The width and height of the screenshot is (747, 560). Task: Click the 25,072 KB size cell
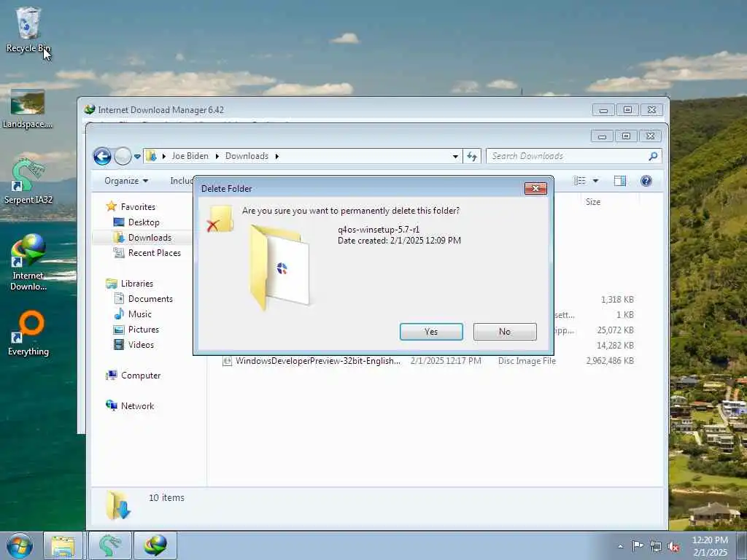coord(616,330)
